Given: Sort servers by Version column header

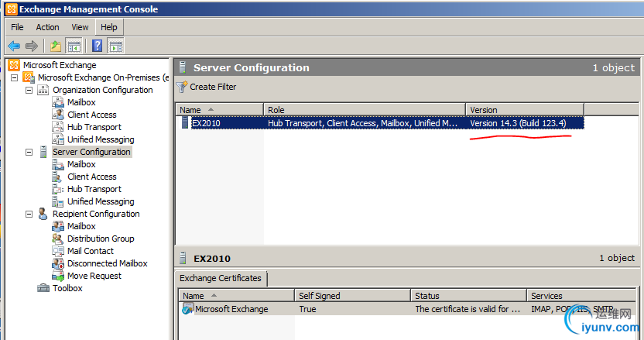Looking at the screenshot, I should (x=525, y=110).
